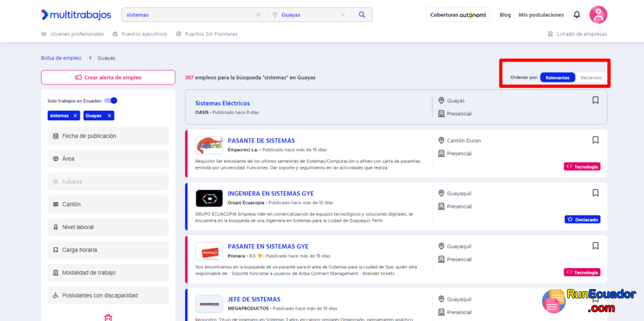This screenshot has height=321, width=644.
Task: Expand the Nivel laboral filter
Action: tap(108, 227)
